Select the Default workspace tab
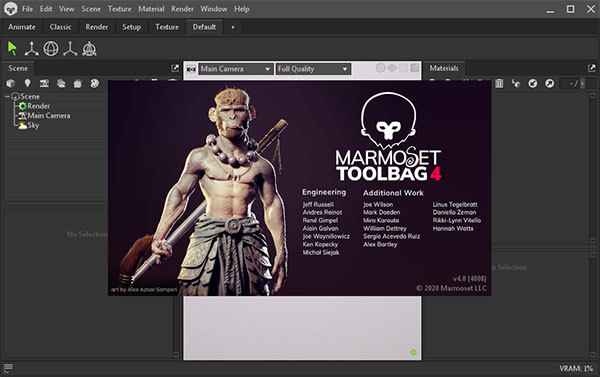Screen dimensions: 600x377 [204, 27]
